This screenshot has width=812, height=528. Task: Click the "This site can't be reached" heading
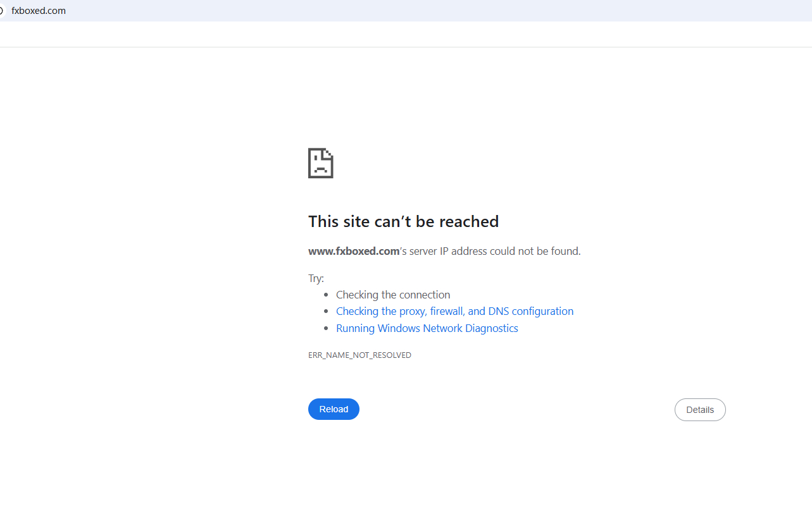coord(403,221)
